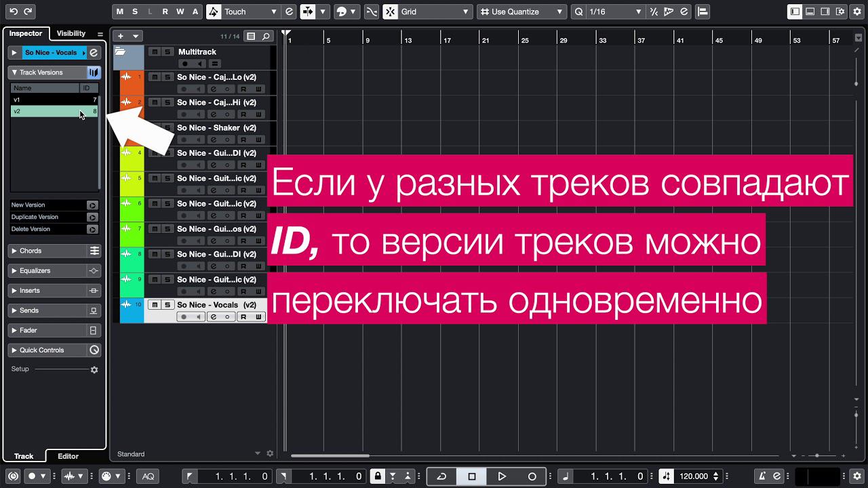Open the Use Quantize dropdown

pyautogui.click(x=521, y=12)
